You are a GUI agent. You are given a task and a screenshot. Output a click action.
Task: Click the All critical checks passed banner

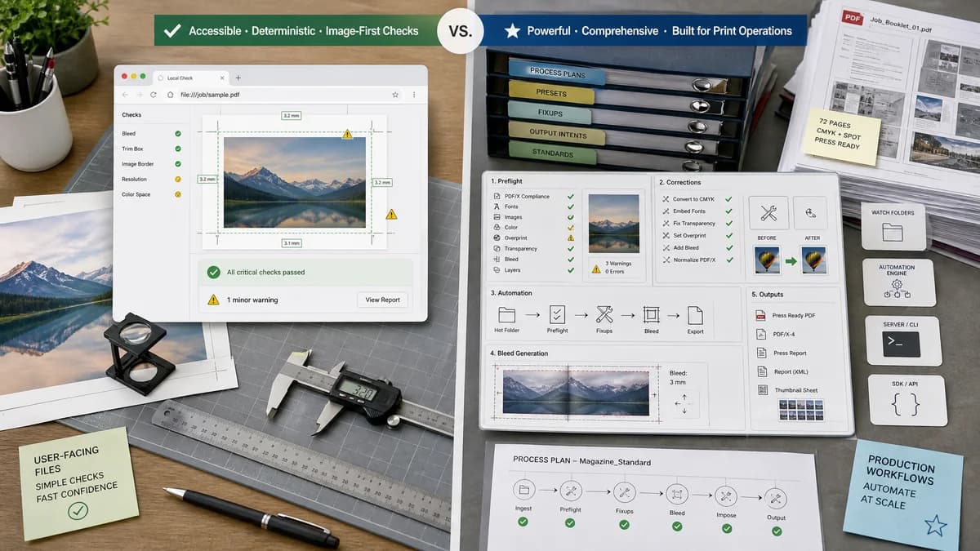(x=305, y=272)
